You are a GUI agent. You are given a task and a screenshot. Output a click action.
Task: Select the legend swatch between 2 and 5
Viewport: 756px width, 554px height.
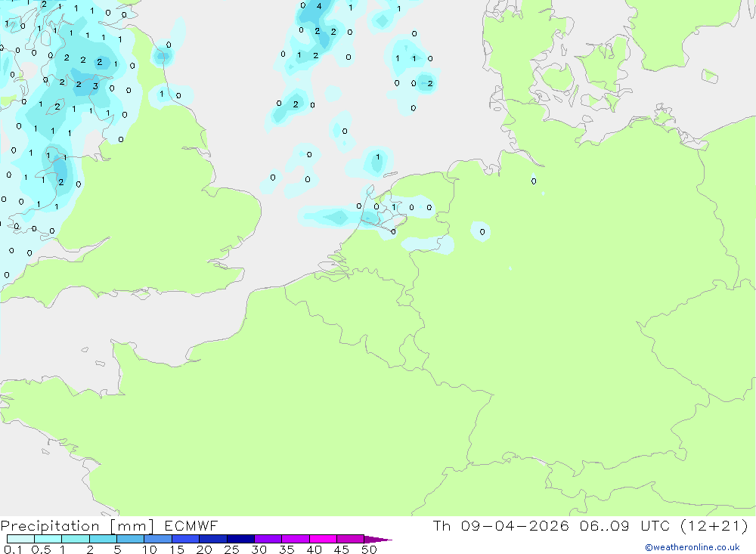coord(103,539)
